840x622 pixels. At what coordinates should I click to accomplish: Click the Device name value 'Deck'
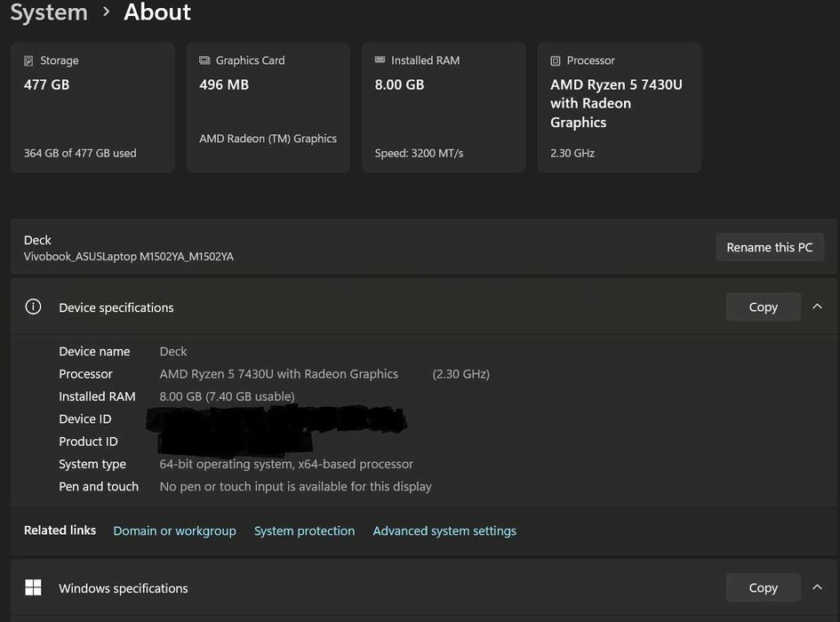point(173,352)
